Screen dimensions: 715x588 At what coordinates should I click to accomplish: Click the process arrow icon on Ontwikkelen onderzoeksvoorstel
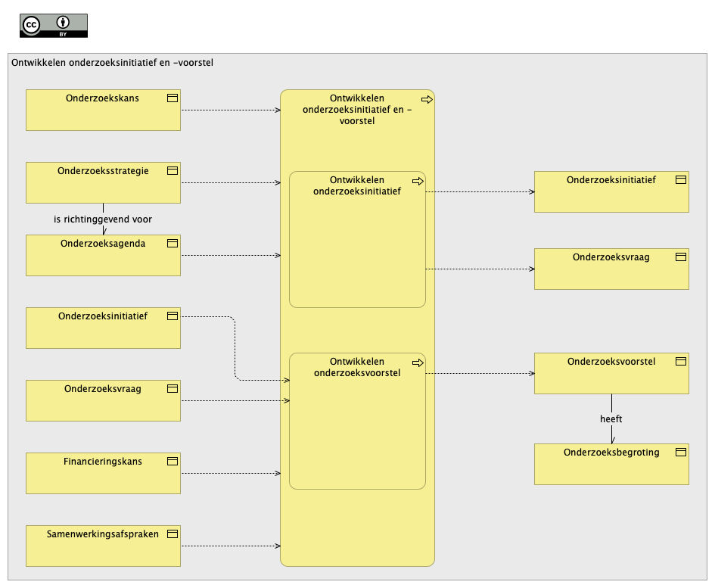click(x=418, y=362)
